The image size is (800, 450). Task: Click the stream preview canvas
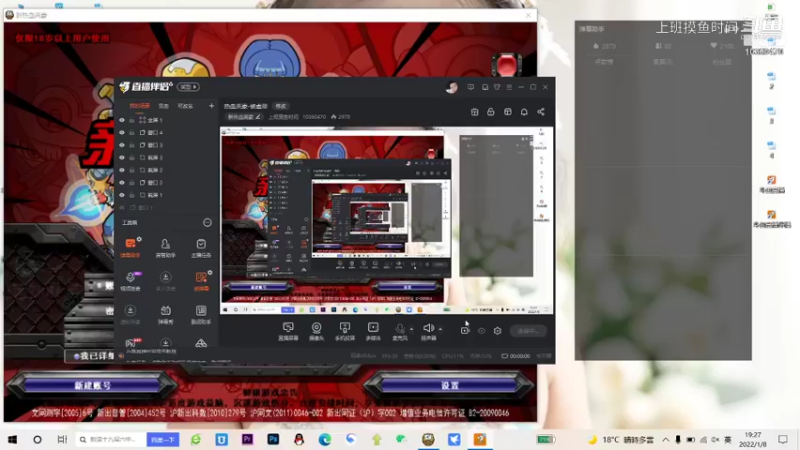[x=387, y=220]
